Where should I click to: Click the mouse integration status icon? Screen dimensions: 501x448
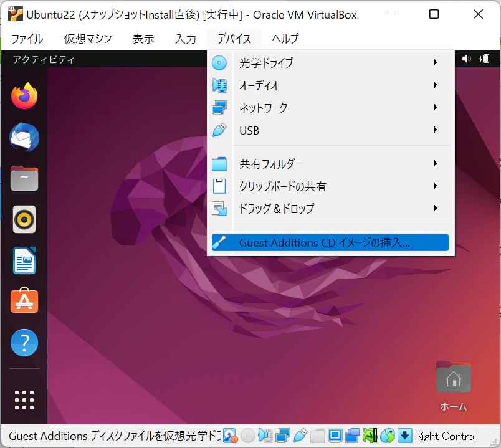387,436
